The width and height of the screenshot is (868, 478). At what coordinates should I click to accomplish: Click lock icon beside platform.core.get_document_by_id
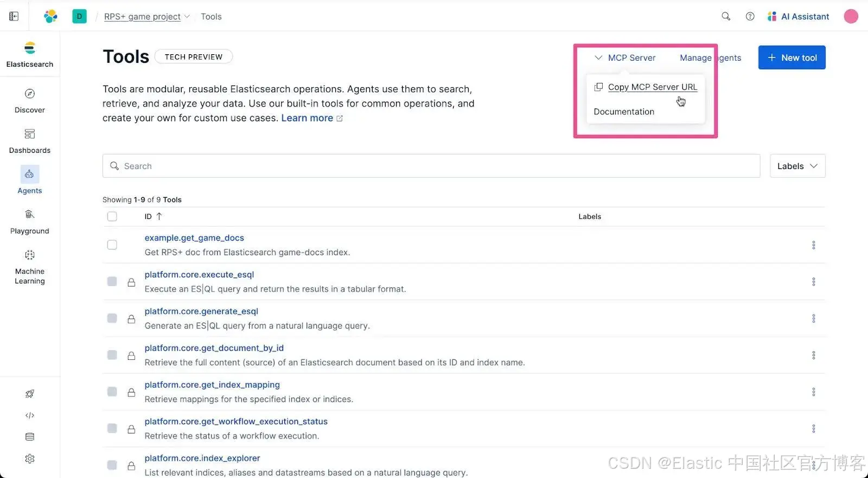coord(131,356)
